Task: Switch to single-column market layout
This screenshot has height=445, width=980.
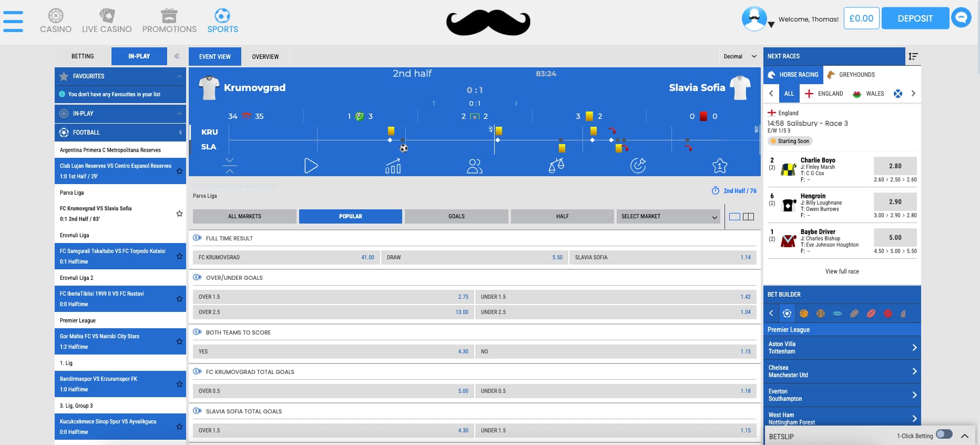Action: click(734, 217)
